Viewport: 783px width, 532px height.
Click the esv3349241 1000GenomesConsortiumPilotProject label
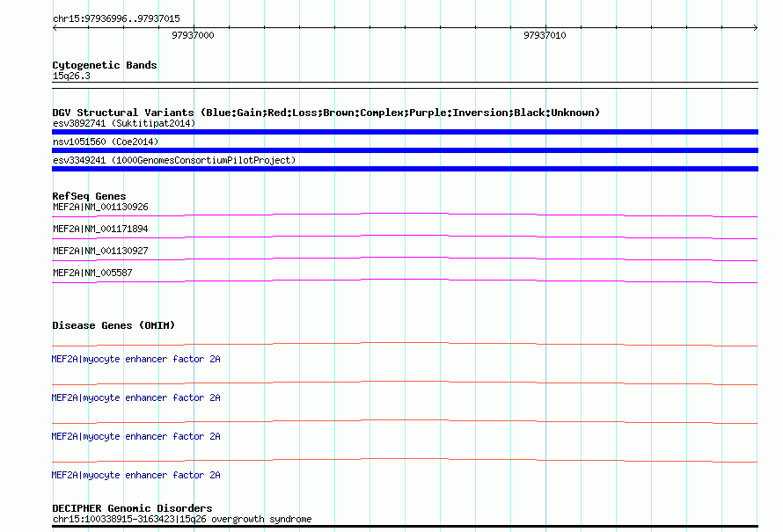pos(174,160)
